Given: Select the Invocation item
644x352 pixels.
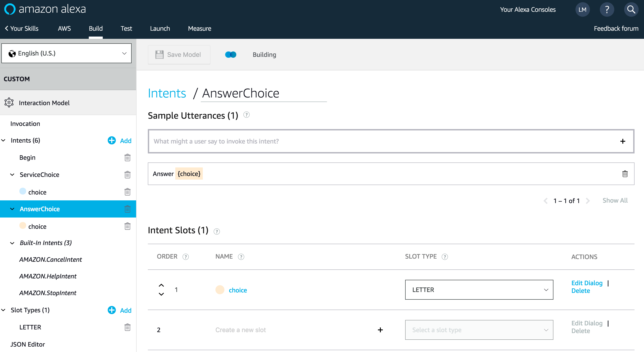Looking at the screenshot, I should (25, 124).
